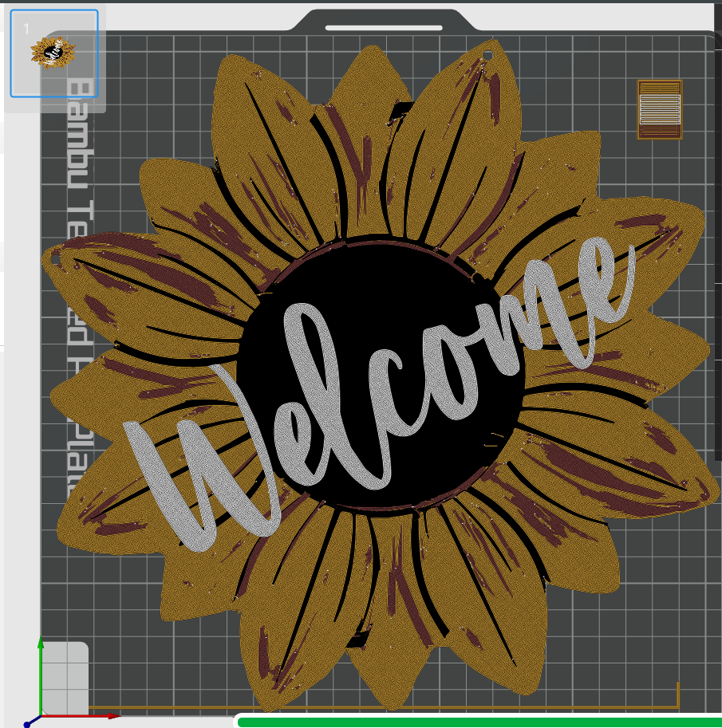
Task: Select the plate 1 thumbnail
Action: coord(54,53)
